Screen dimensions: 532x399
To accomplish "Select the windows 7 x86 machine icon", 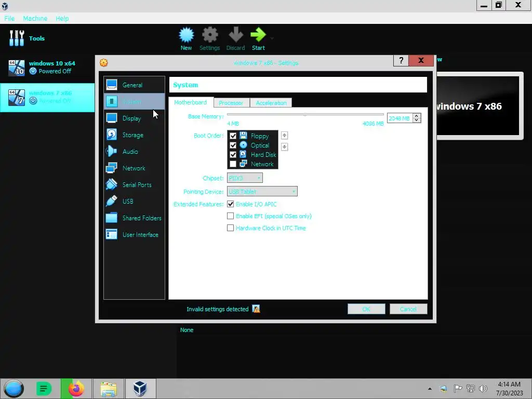I will pos(17,97).
